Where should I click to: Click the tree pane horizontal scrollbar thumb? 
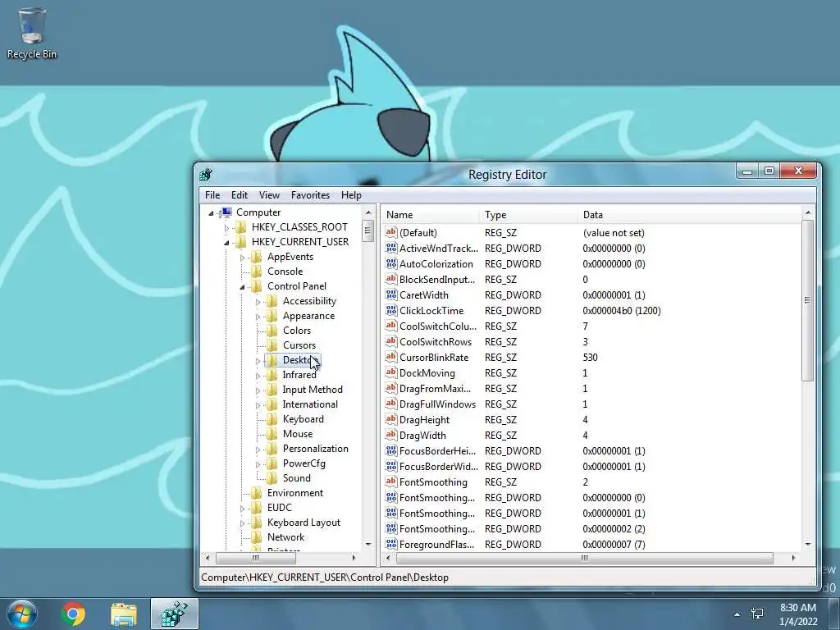click(x=256, y=558)
